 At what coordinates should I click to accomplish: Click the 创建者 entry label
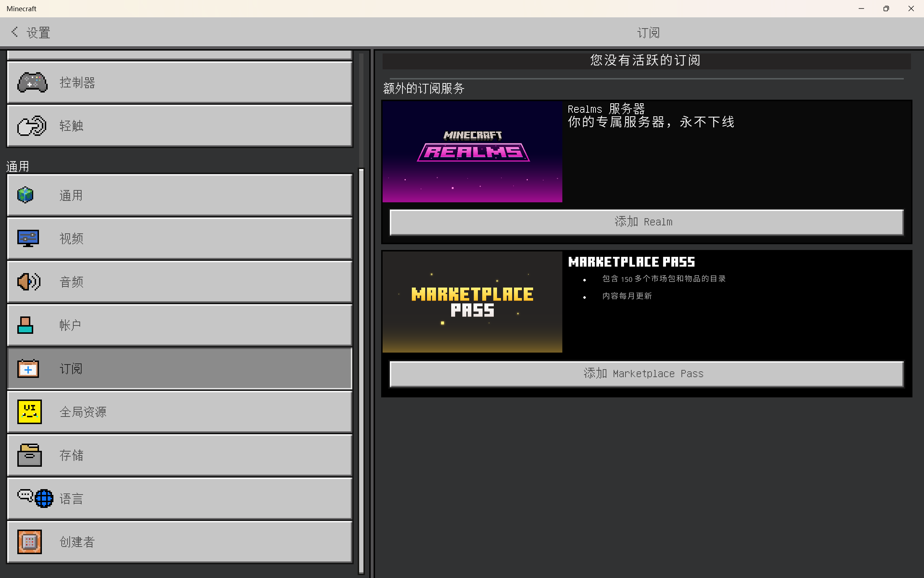coord(77,542)
